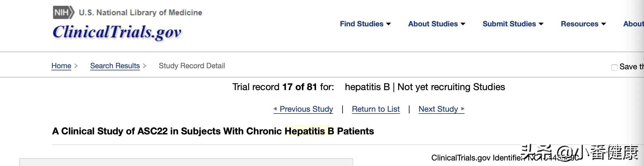Expand the Resources dropdown arrow

click(x=603, y=24)
